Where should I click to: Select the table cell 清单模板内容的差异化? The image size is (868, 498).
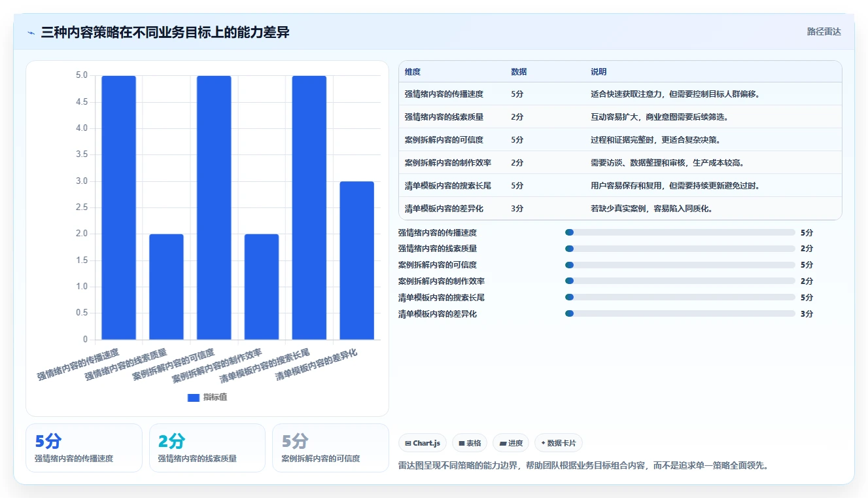(444, 209)
